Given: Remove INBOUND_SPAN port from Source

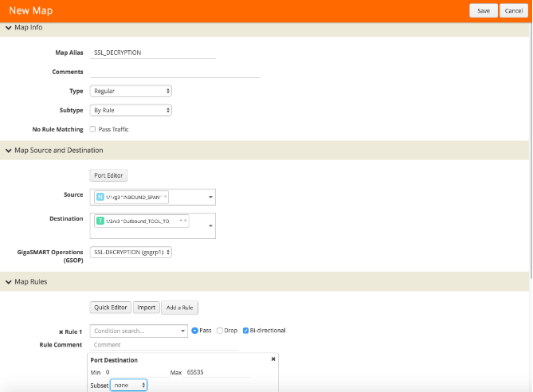Looking at the screenshot, I should click(166, 197).
